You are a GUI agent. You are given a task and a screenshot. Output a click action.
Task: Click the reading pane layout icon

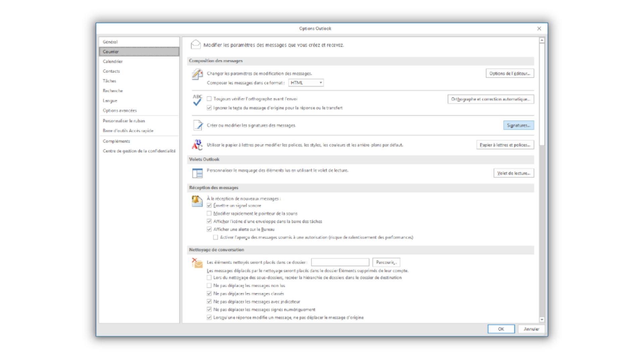click(x=197, y=173)
